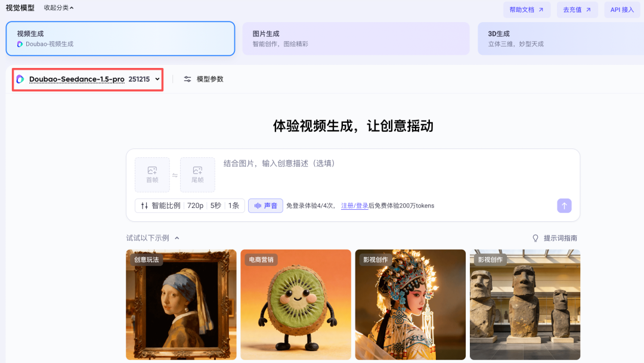Click the lightbulb prompt guide icon

click(535, 238)
